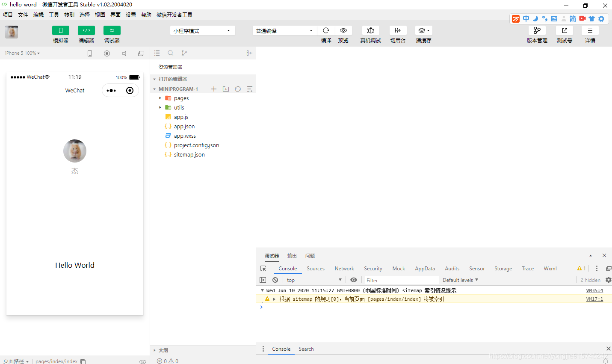The width and height of the screenshot is (612, 364).
Task: Click the inspect element picker icon
Action: coord(263,269)
